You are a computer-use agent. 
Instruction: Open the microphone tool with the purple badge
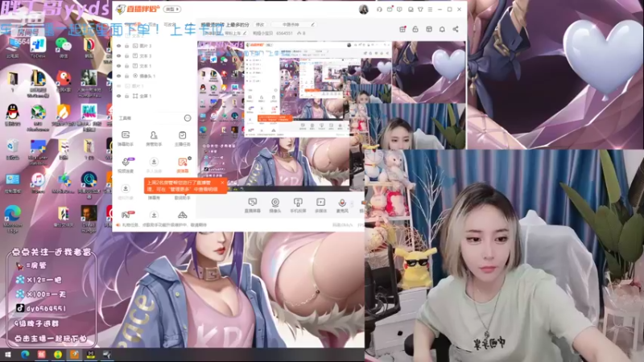click(x=126, y=164)
